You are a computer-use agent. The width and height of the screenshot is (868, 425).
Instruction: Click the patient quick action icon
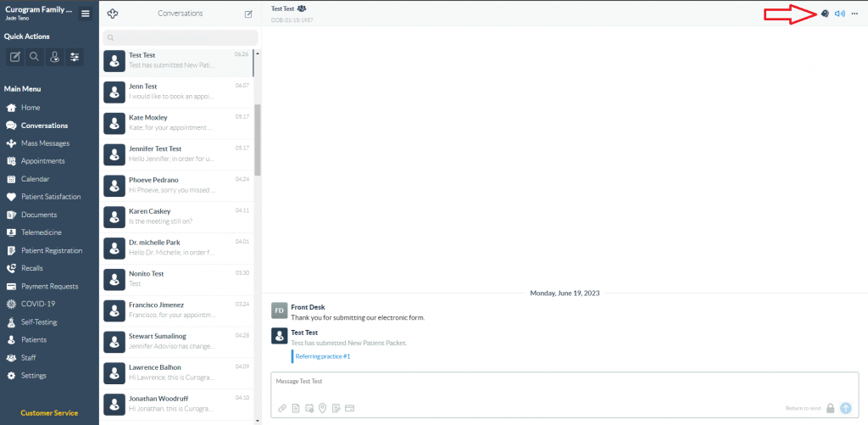(55, 57)
